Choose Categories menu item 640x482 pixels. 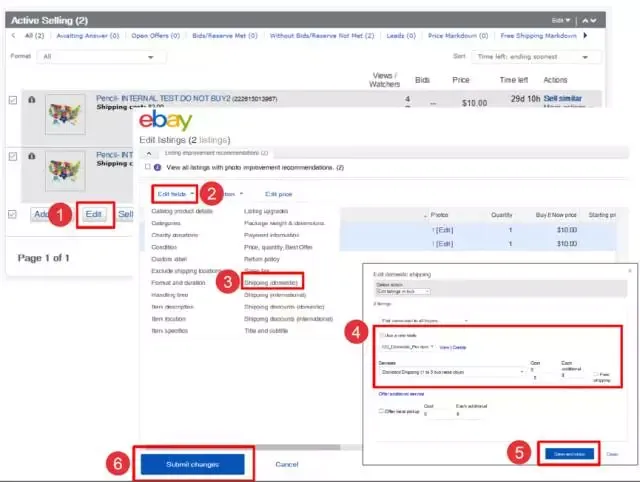[x=166, y=223]
